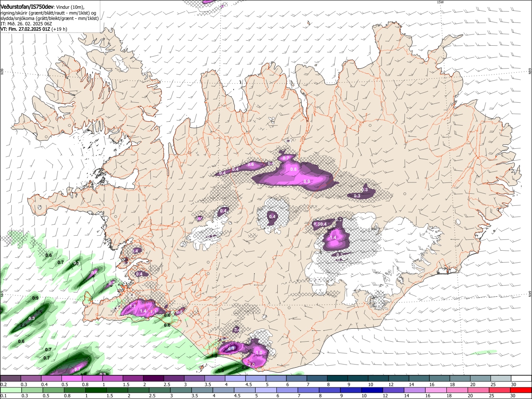Image resolution: width=532 pixels, height=399 pixels.
Task: Pick the 12 teal swatch in upper legend row
Action: [399, 378]
